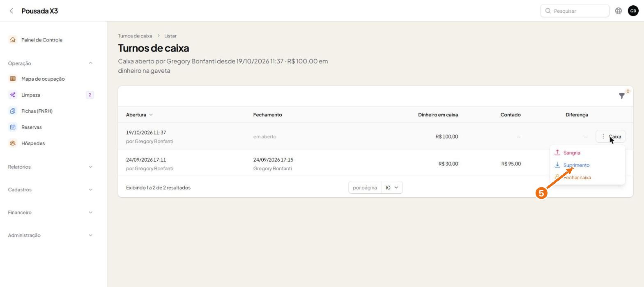Click the Limpeza sparkle icon

click(x=13, y=95)
